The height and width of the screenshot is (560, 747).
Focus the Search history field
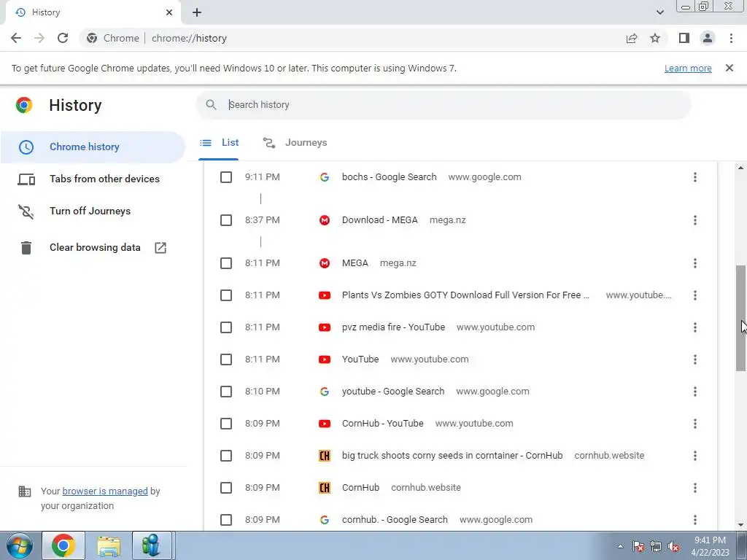pyautogui.click(x=443, y=105)
